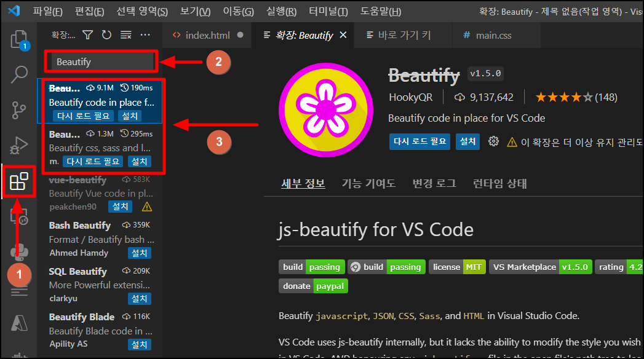644x359 pixels.
Task: Click the VS Marketplace v1.5.0 badge
Action: click(x=541, y=267)
